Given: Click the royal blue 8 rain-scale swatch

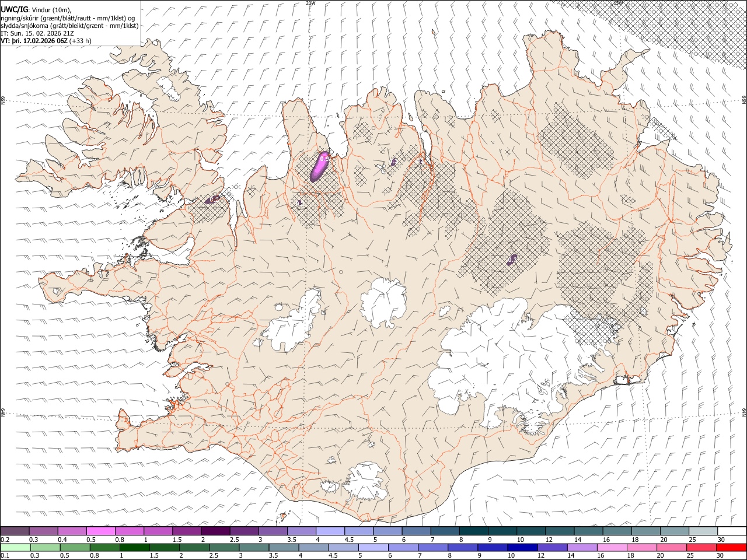Looking at the screenshot, I should point(463,547).
